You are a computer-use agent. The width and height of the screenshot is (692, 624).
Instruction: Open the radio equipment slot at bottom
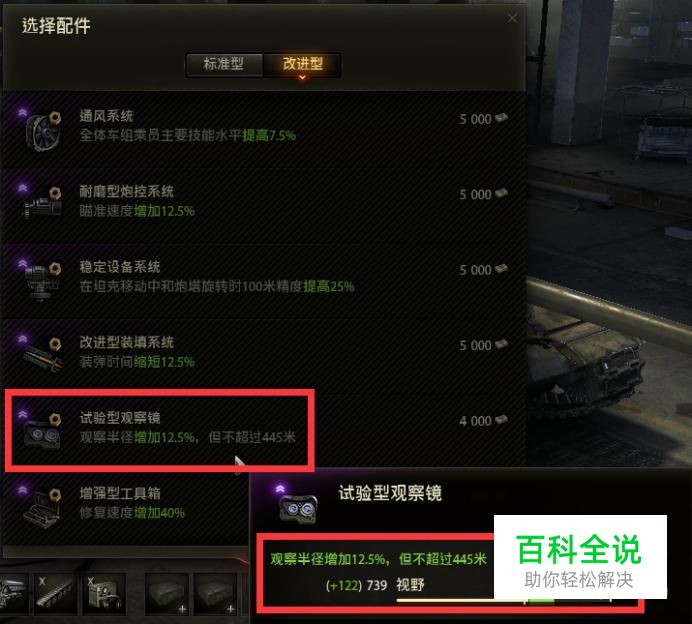[104, 593]
